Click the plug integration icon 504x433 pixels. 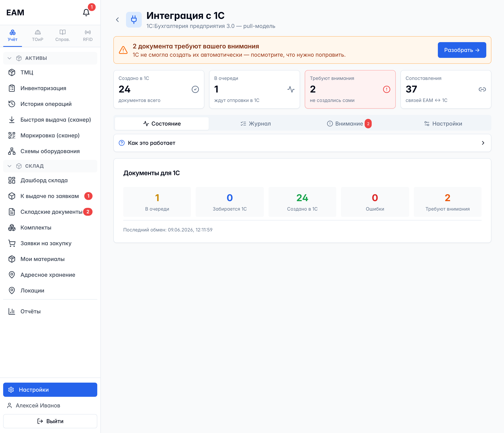(x=134, y=20)
